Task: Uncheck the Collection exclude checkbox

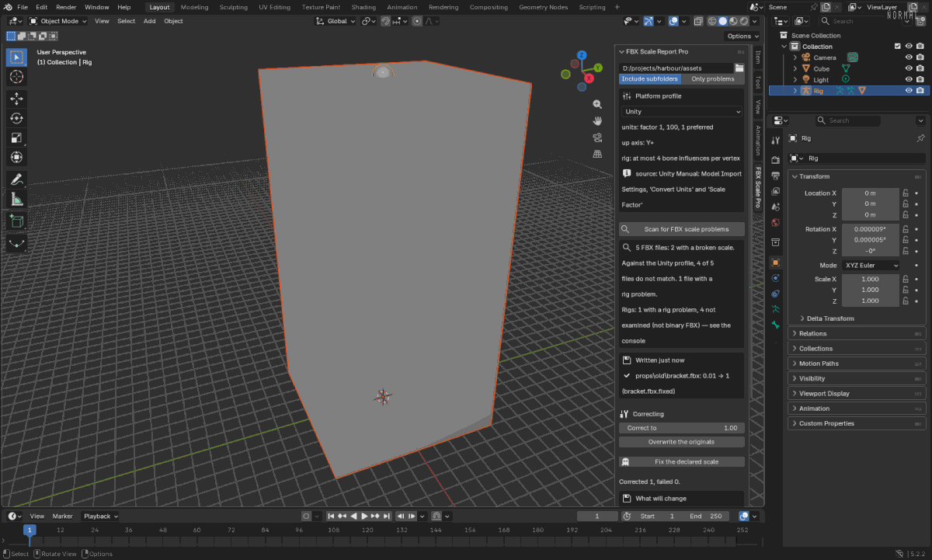Action: click(x=898, y=47)
